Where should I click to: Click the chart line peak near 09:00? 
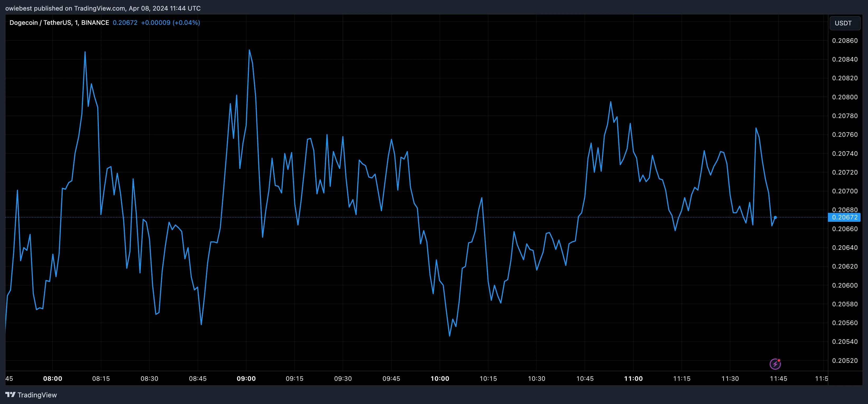click(249, 50)
